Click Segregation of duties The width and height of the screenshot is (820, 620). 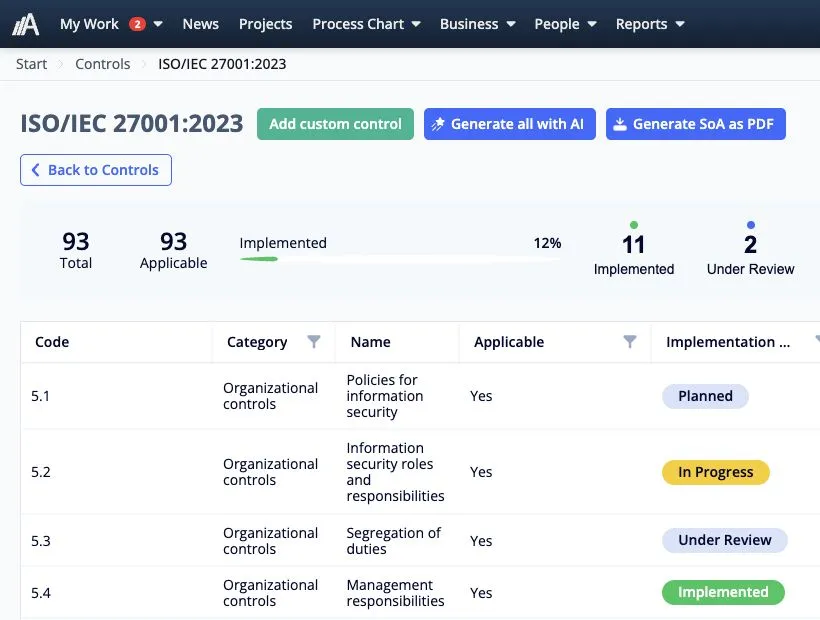tap(393, 541)
